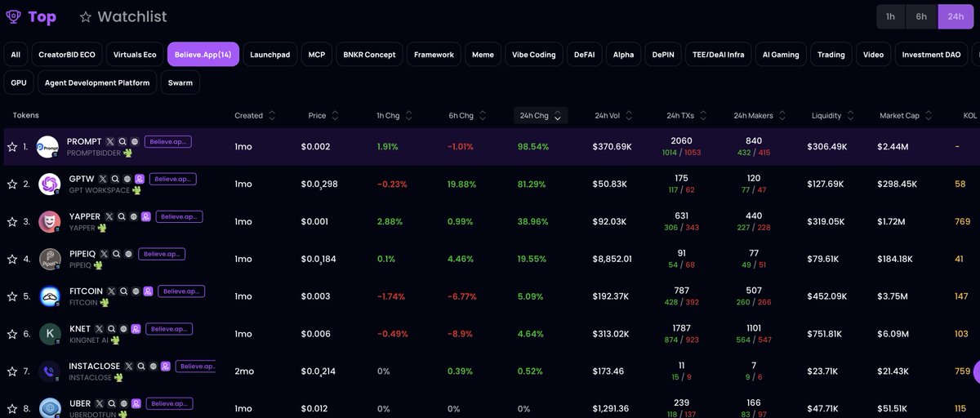The height and width of the screenshot is (418, 980).
Task: Toggle the favorite star for GPTW
Action: pyautogui.click(x=12, y=185)
